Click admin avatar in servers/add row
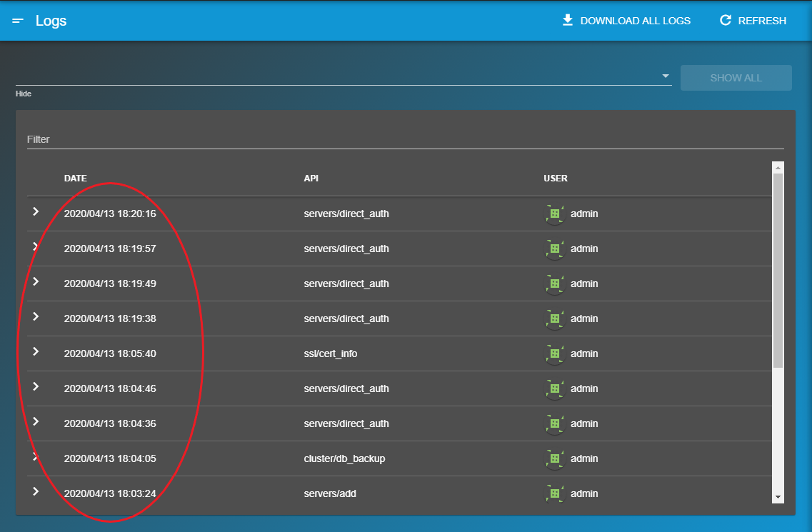Viewport: 812px width, 532px height. click(555, 493)
